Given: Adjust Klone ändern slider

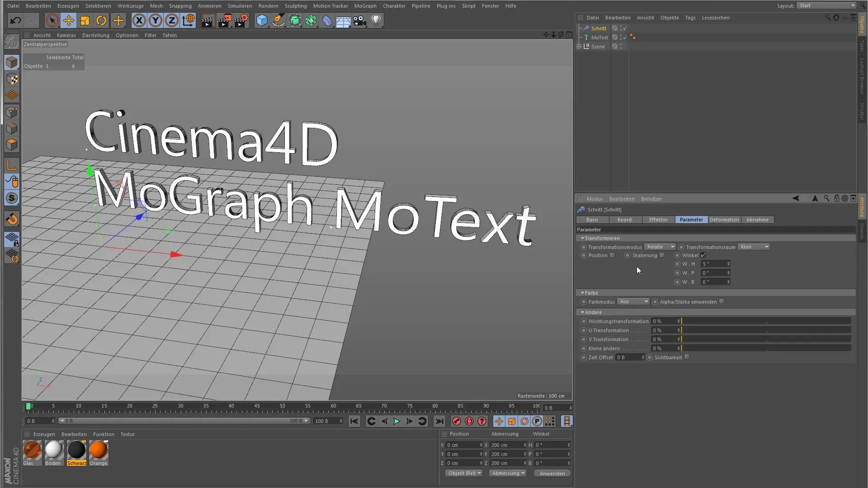Looking at the screenshot, I should (x=766, y=348).
